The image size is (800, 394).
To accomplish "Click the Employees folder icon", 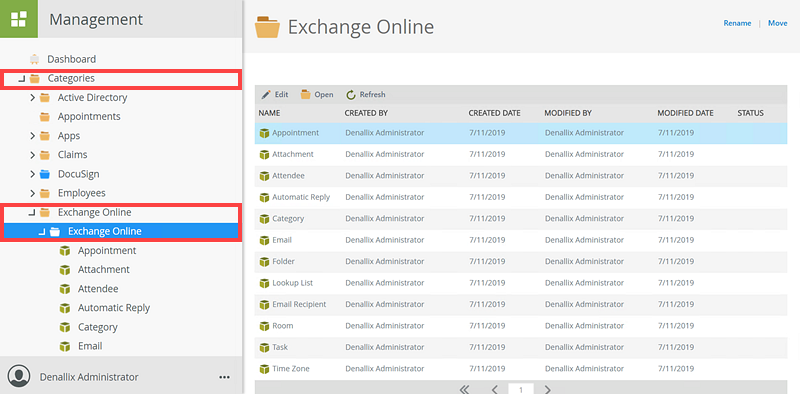I will click(44, 193).
